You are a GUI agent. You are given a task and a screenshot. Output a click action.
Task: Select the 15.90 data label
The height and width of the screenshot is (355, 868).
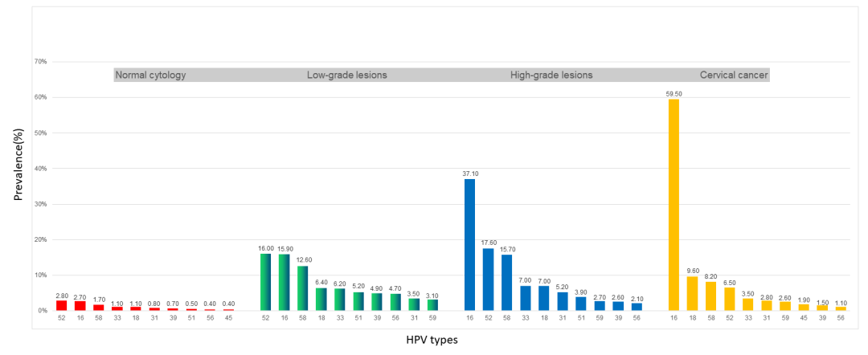click(x=284, y=249)
